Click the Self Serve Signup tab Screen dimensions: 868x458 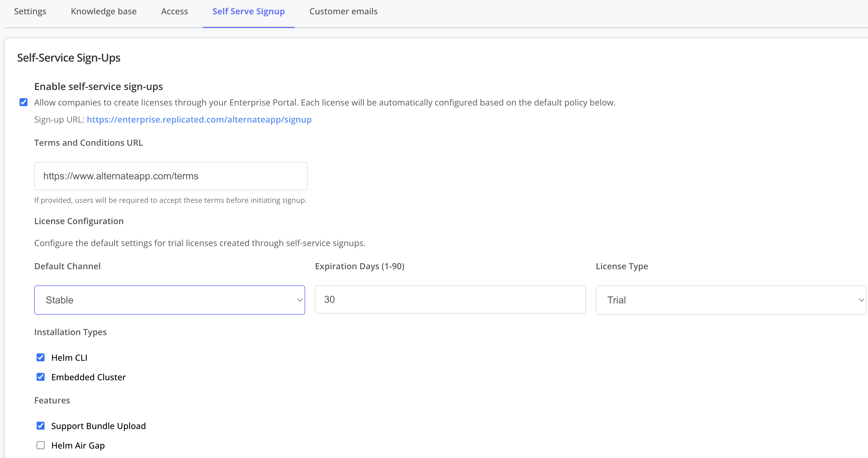(x=248, y=11)
